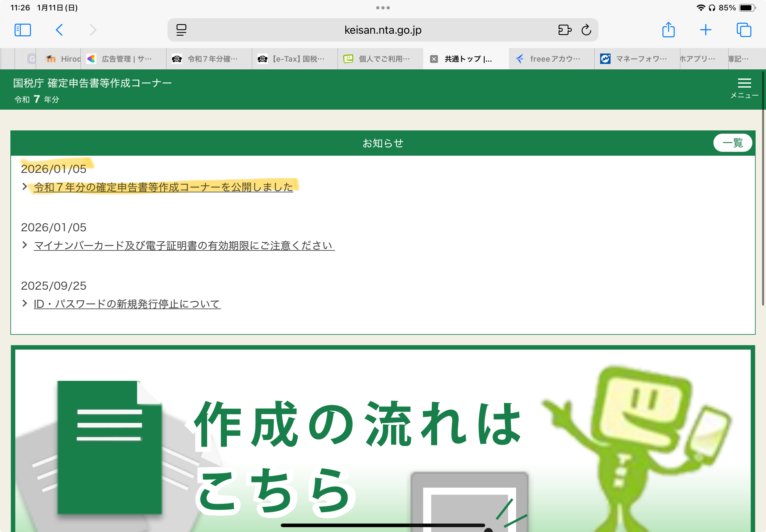Click the keisan.nta.go.jp address field
The width and height of the screenshot is (766, 532).
pyautogui.click(x=383, y=30)
